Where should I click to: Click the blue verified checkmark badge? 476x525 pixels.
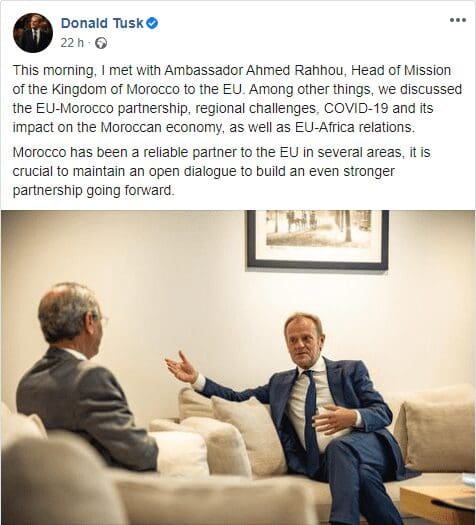pyautogui.click(x=152, y=23)
